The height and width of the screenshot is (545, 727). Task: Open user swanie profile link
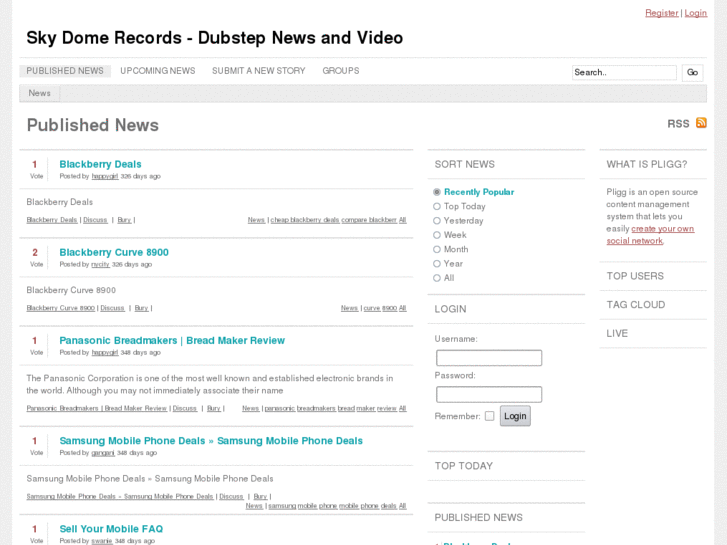click(102, 541)
